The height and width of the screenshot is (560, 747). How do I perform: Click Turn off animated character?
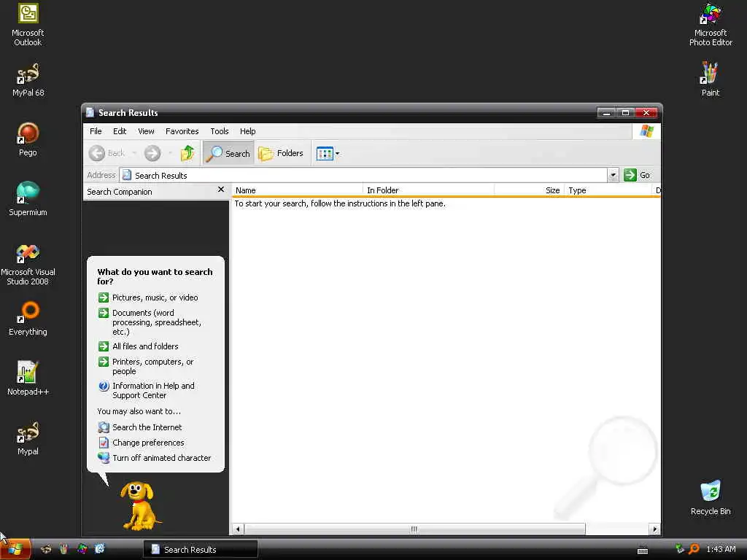pos(155,458)
